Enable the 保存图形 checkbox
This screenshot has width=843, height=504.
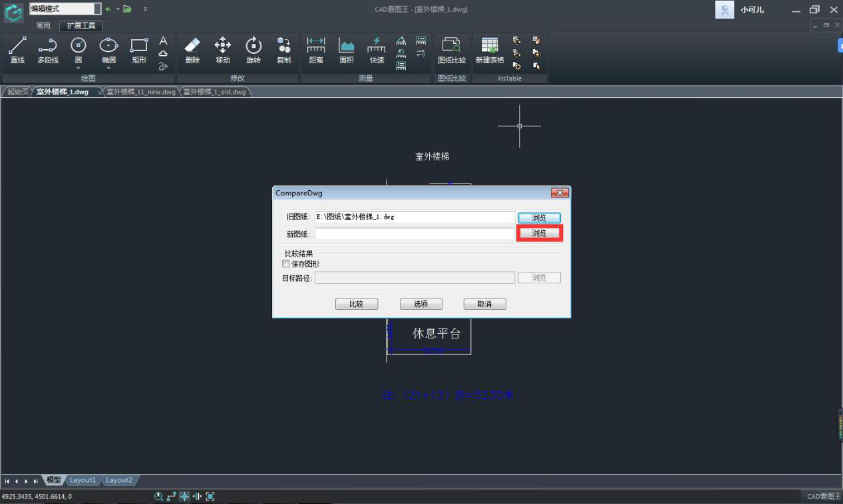pos(287,264)
